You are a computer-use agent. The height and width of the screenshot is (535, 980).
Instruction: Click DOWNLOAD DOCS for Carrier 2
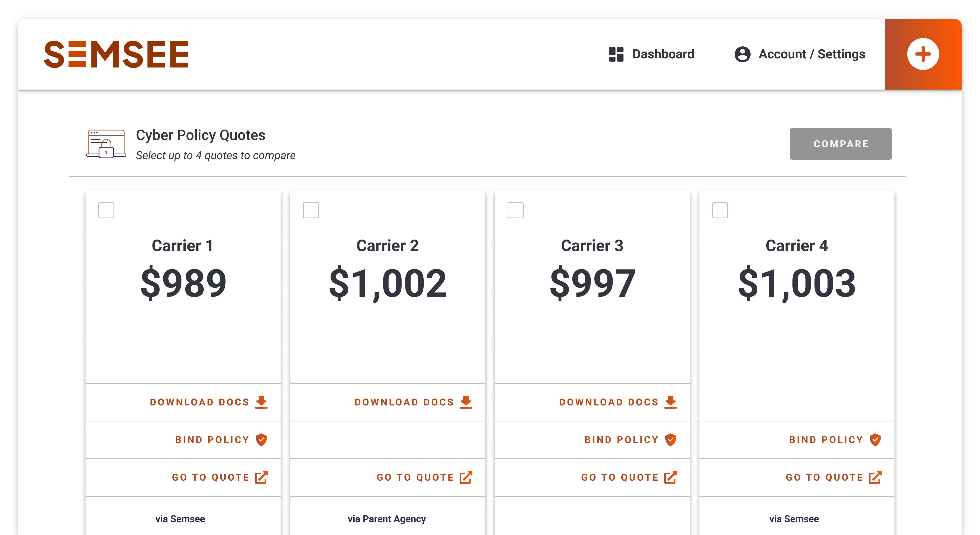tap(404, 402)
